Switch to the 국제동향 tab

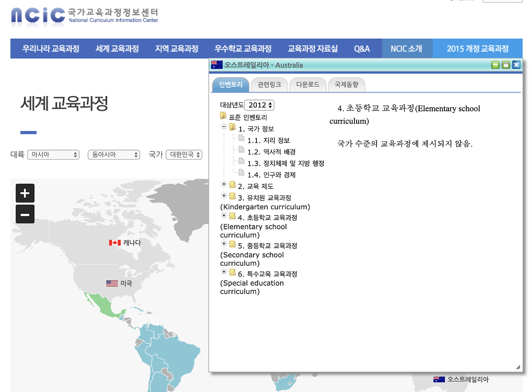click(x=347, y=84)
